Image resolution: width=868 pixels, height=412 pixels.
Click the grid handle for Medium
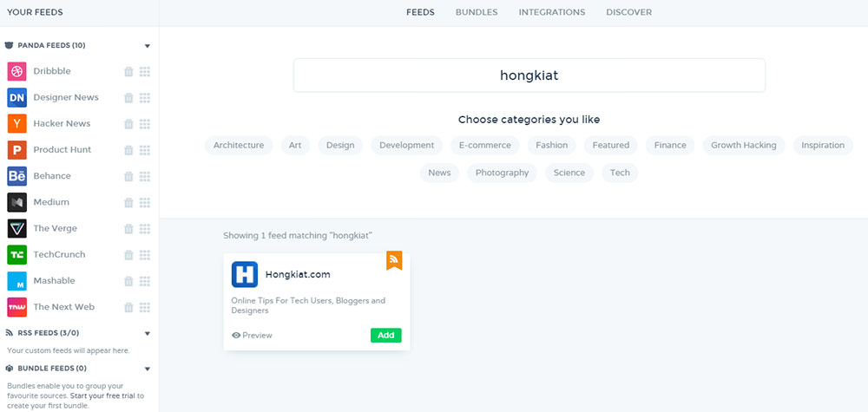tap(145, 202)
